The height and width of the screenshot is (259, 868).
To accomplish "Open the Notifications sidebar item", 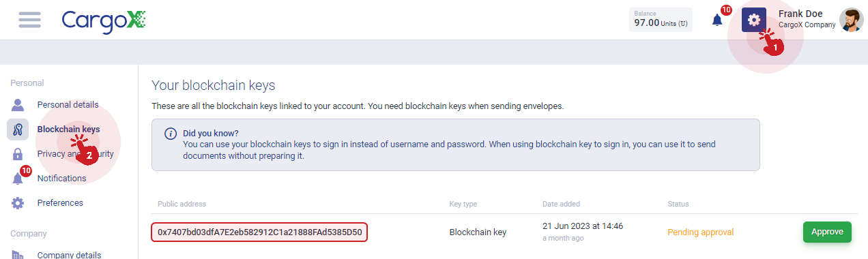I will pyautogui.click(x=61, y=179).
